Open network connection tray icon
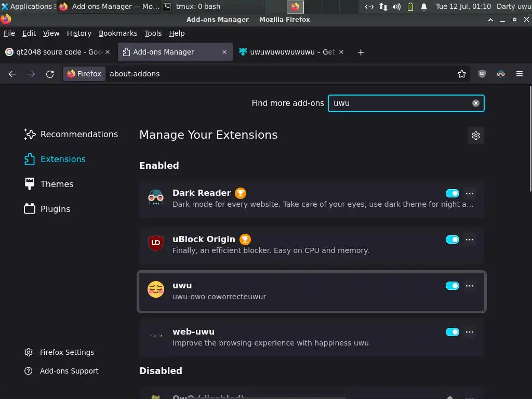The height and width of the screenshot is (399, 532). (x=383, y=6)
